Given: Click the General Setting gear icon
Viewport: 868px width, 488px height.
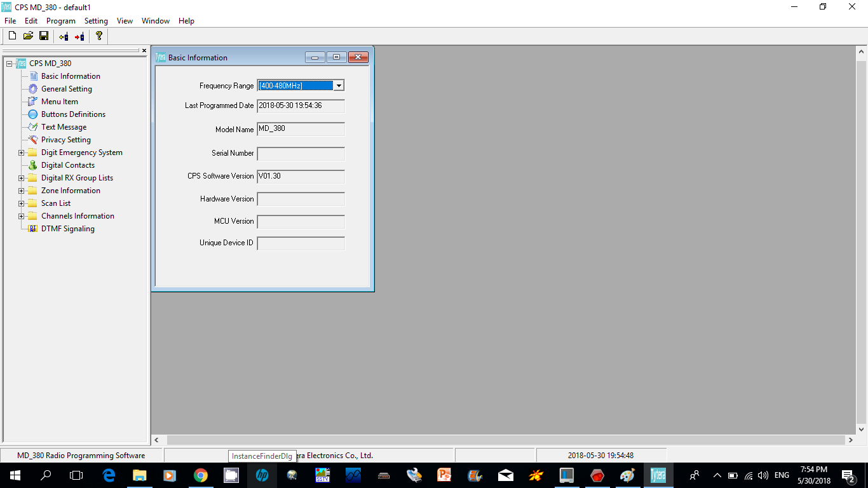Looking at the screenshot, I should tap(33, 89).
